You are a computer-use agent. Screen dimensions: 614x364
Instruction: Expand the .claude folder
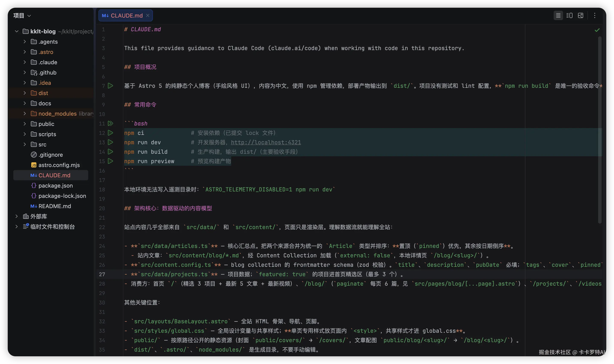tap(25, 62)
